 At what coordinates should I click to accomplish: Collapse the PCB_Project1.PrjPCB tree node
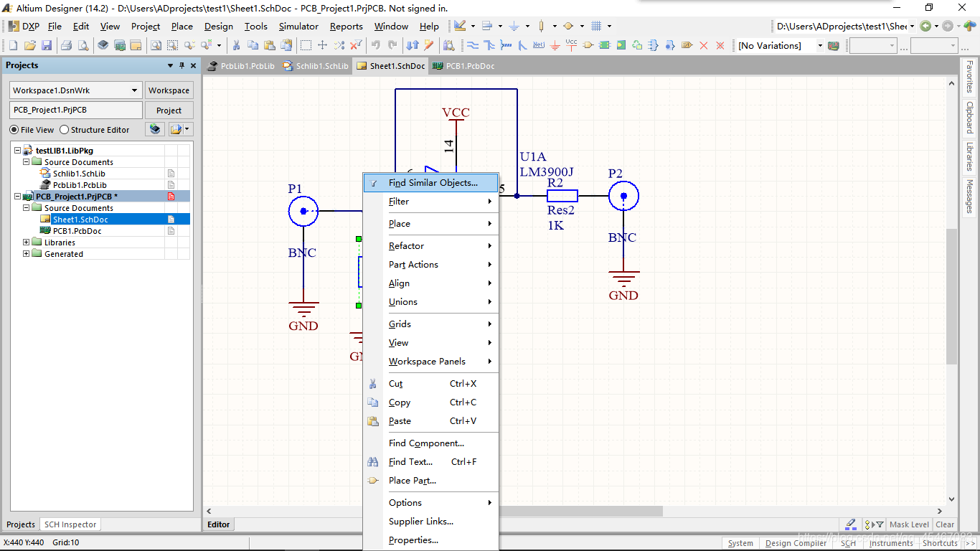coord(17,197)
